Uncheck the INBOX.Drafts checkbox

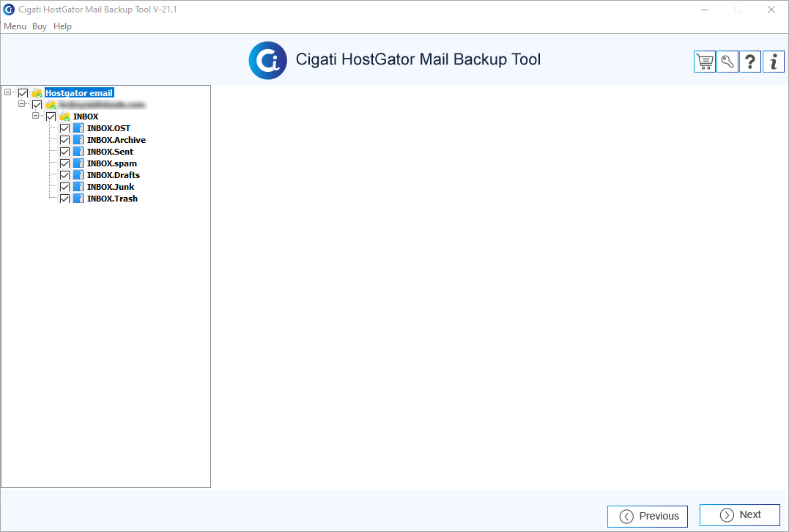click(x=65, y=175)
